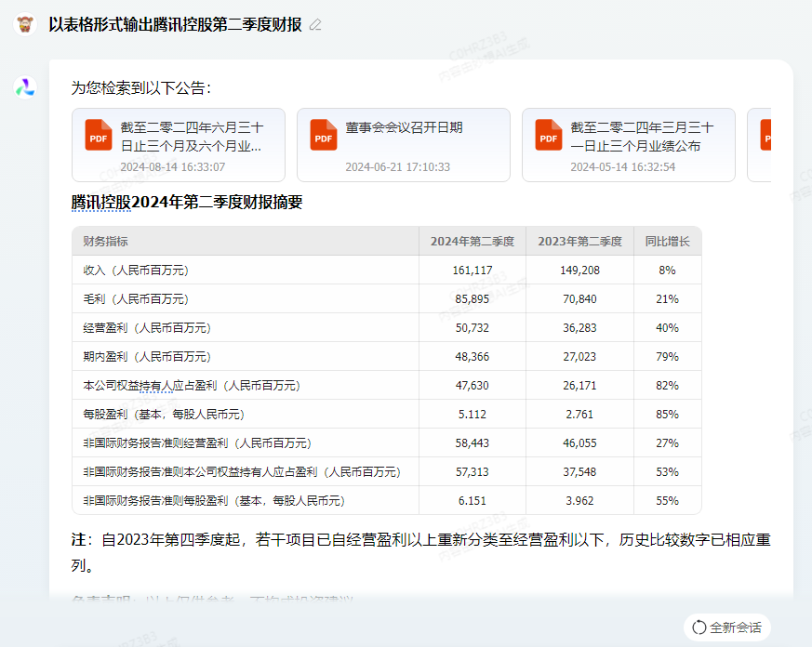Click the 47,630 value
This screenshot has height=647, width=812.
473,386
